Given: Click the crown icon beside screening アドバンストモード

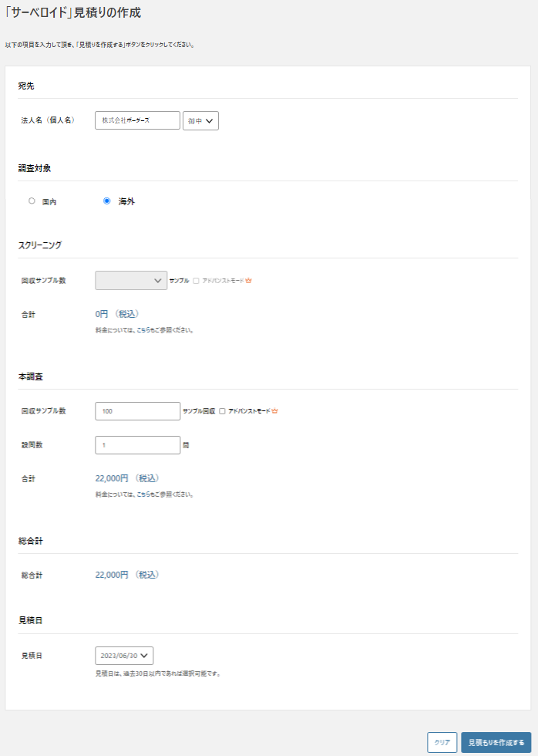Looking at the screenshot, I should coord(248,281).
